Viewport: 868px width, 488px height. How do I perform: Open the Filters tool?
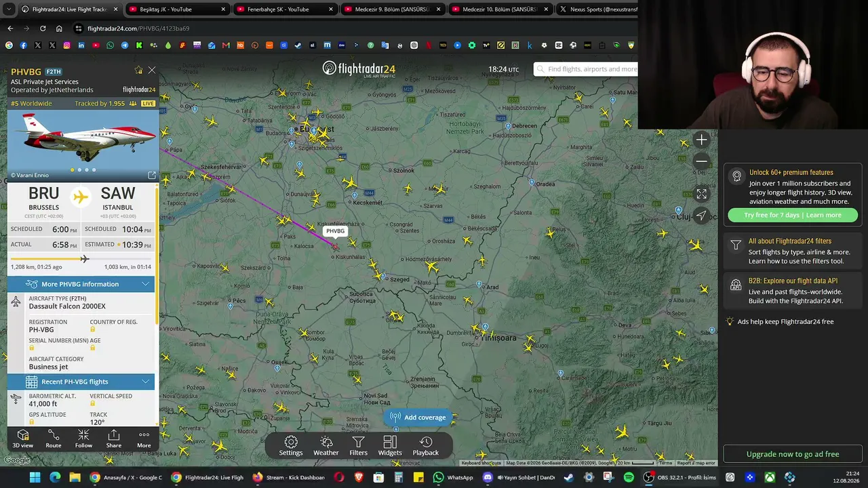click(359, 446)
